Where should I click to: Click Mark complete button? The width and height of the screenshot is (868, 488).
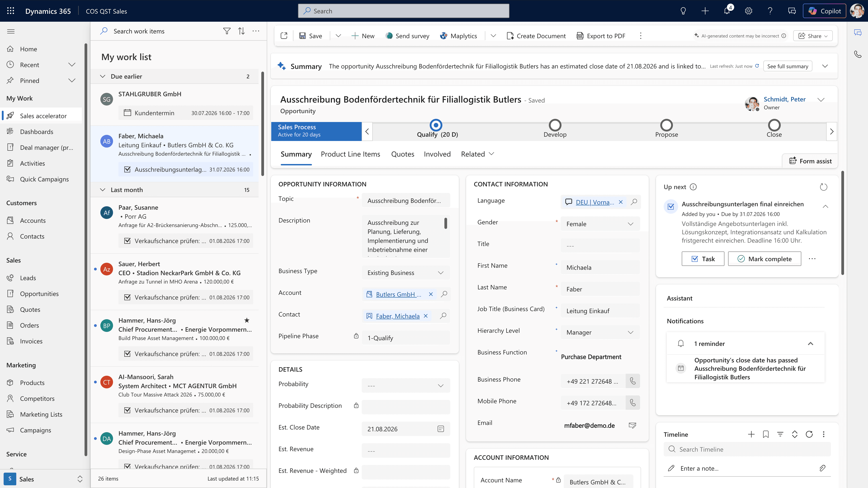coord(764,259)
